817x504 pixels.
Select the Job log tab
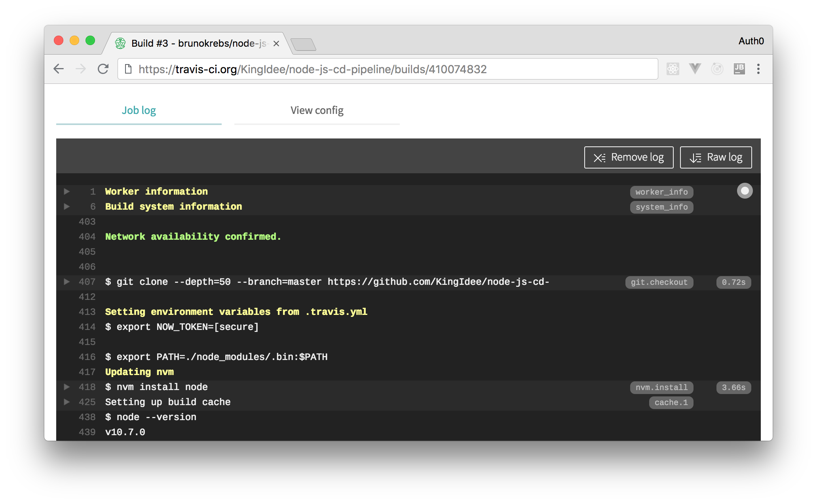[139, 110]
